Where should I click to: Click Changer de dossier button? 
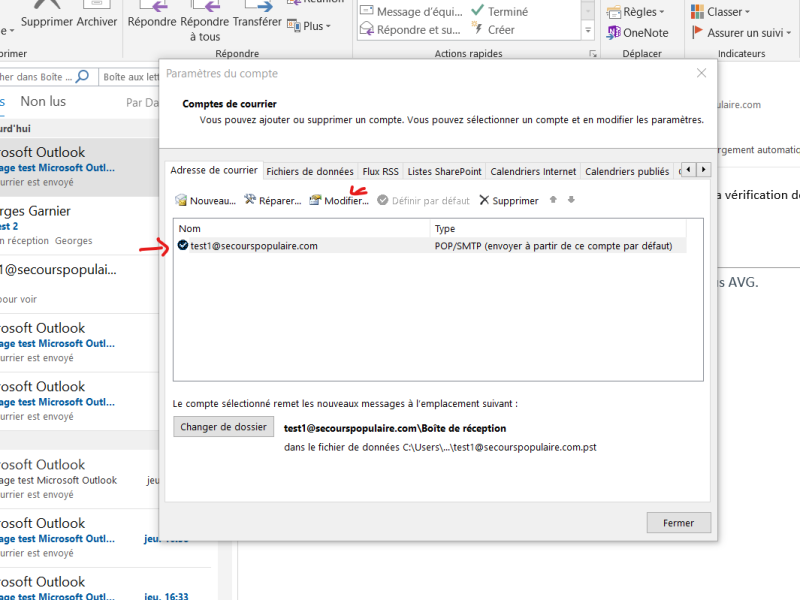point(223,427)
